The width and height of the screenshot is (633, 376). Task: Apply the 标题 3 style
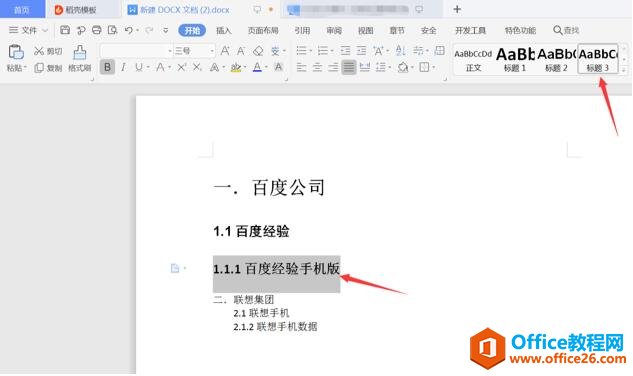[x=598, y=59]
